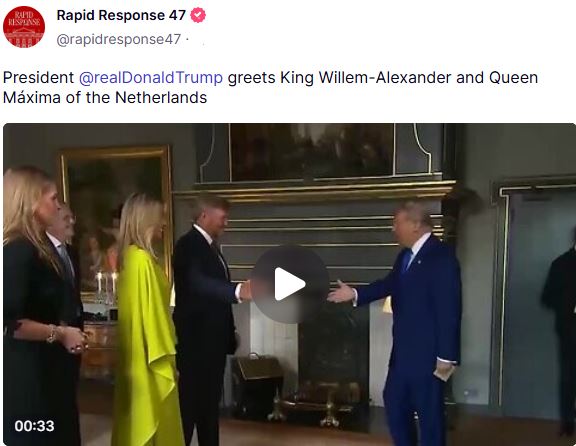The image size is (576, 446).
Task: Click the woman in the yellow dress
Action: 145,320
